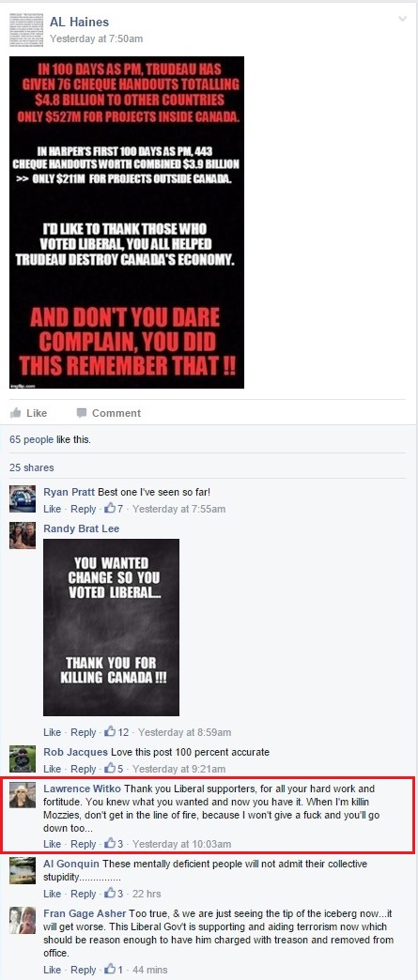
Task: Click the Comment speech bubble icon
Action: pyautogui.click(x=82, y=413)
